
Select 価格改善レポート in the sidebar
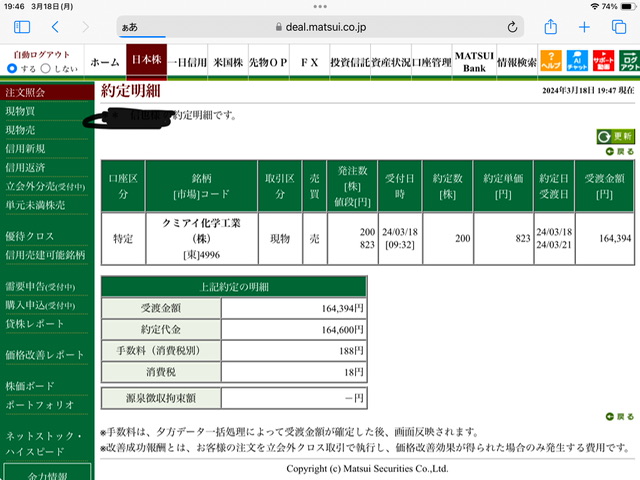click(x=44, y=355)
